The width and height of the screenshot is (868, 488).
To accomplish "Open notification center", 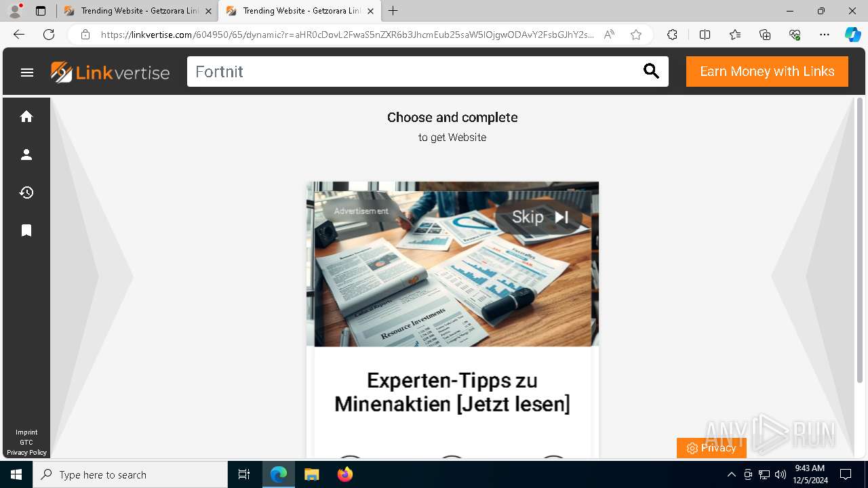I will click(846, 474).
